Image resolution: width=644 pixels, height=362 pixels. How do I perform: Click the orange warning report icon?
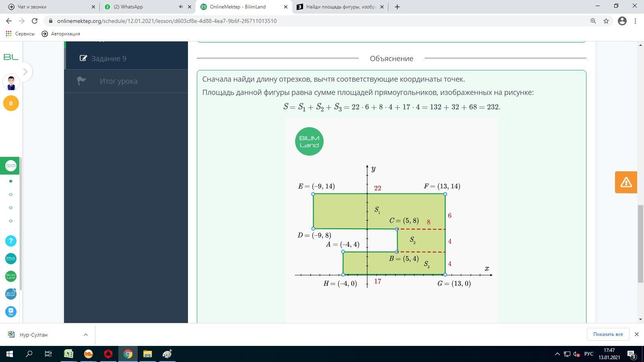click(626, 182)
